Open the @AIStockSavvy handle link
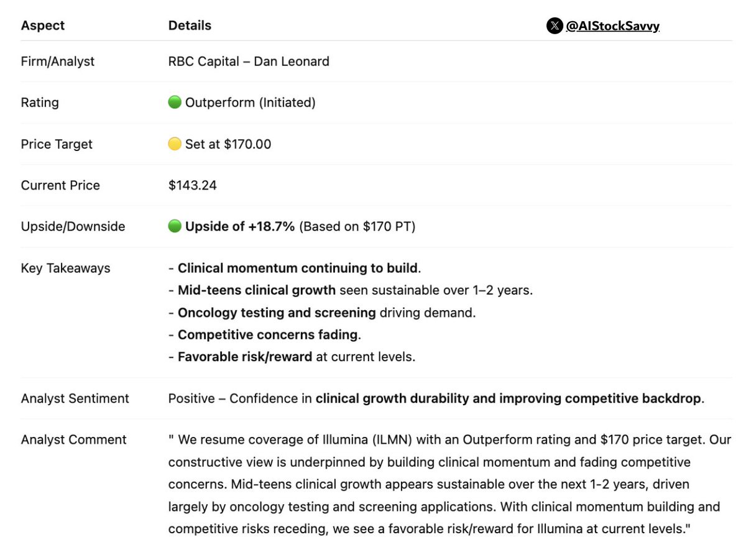746x560 pixels. (612, 26)
